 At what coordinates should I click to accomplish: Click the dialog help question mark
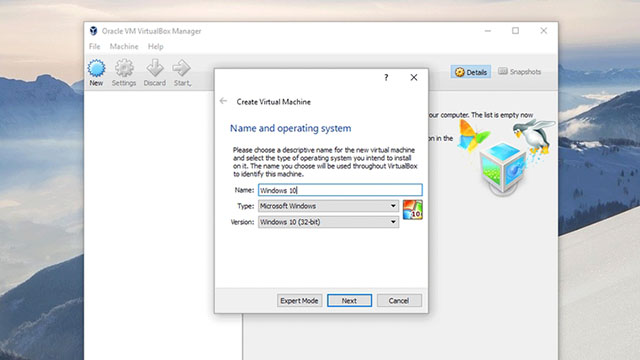386,78
